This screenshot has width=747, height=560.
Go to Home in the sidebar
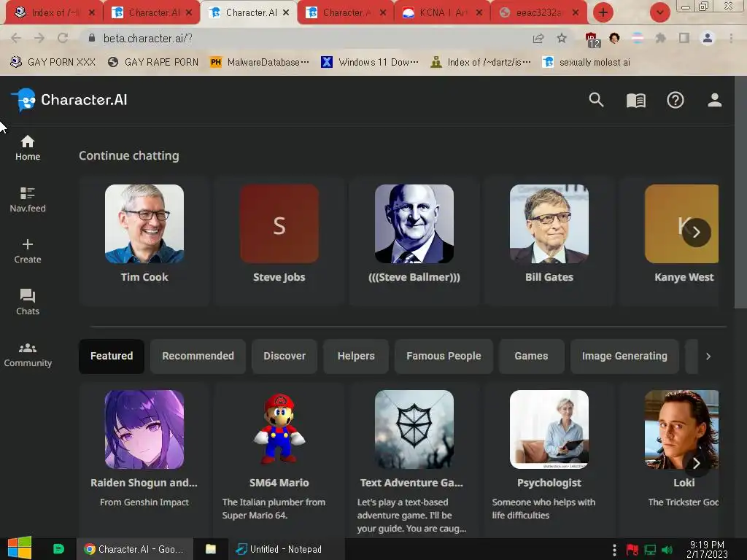28,148
